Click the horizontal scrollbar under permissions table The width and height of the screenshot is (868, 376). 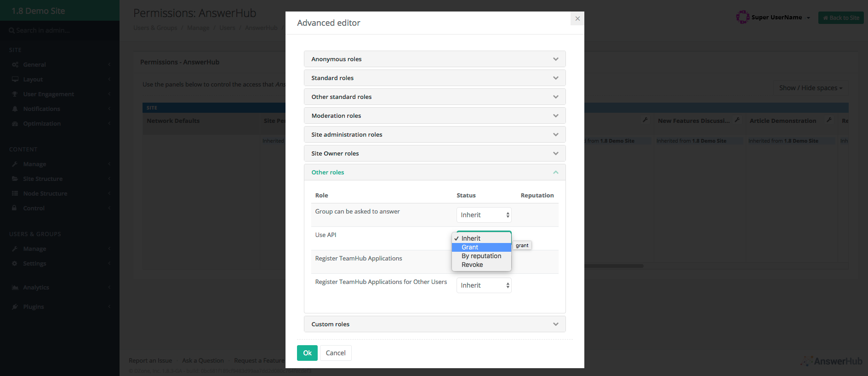(x=614, y=266)
